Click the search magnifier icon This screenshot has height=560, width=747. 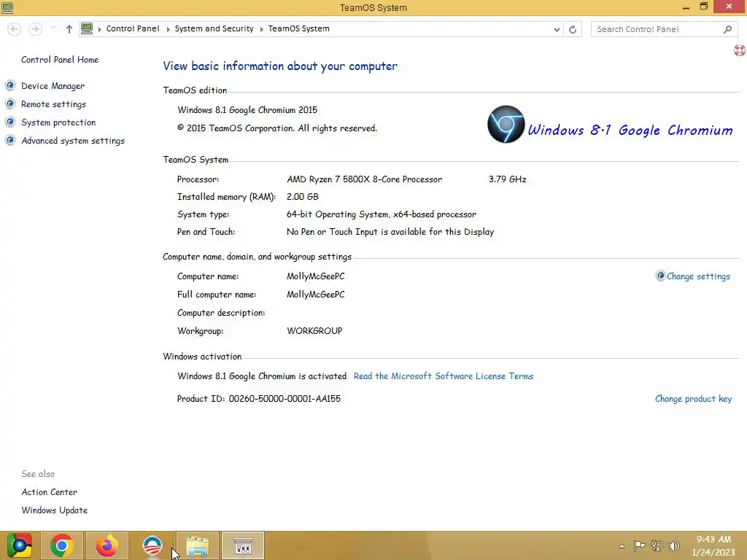click(x=727, y=29)
